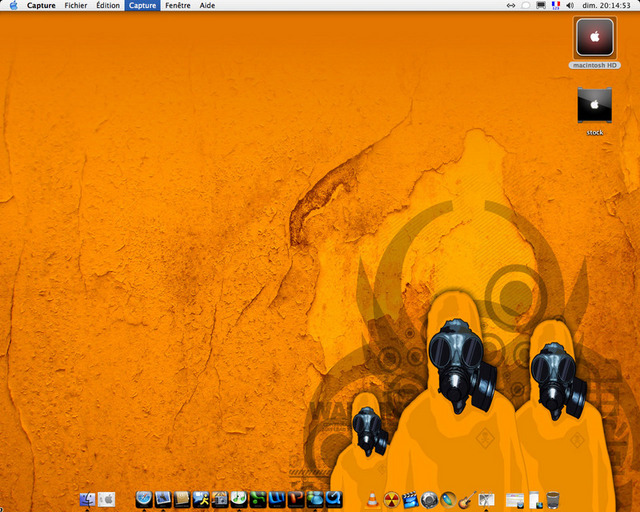Click the double-arrow menu bar icon
640x512 pixels.
tap(511, 5)
